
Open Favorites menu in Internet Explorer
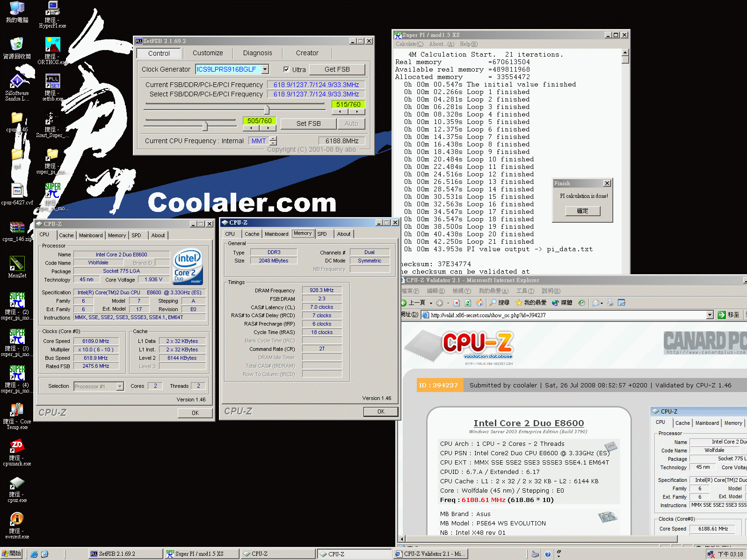coord(493,291)
